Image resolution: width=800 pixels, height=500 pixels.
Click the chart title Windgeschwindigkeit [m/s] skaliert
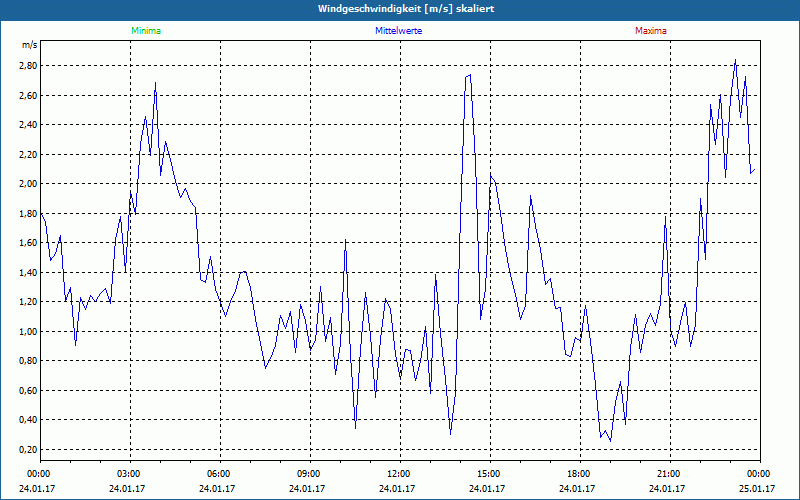click(x=406, y=9)
